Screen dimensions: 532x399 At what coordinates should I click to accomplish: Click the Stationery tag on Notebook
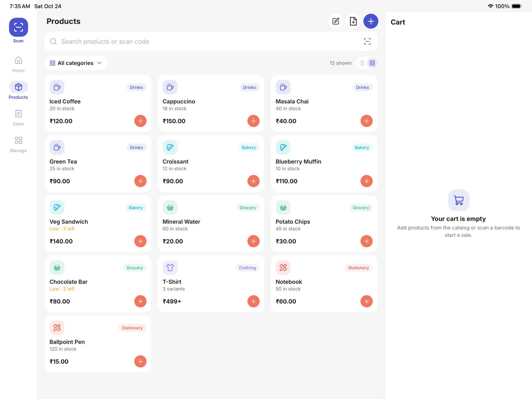[358, 268]
